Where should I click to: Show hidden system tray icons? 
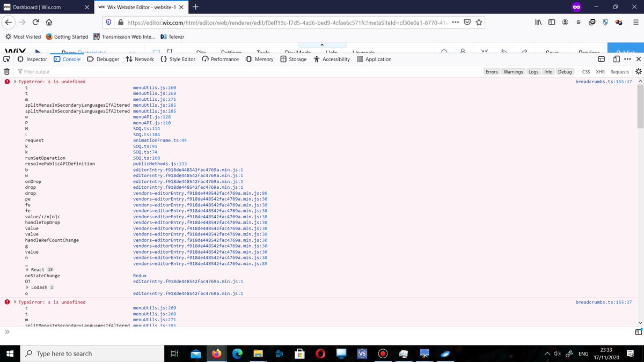pos(547,353)
